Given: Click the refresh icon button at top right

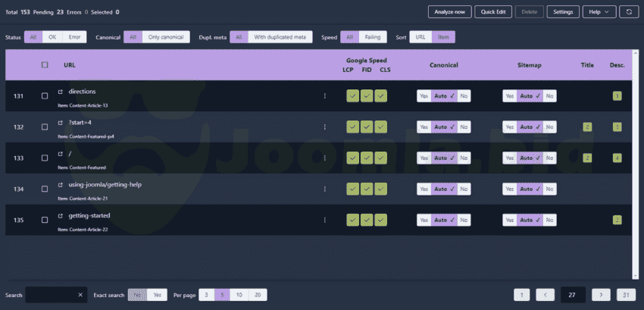Looking at the screenshot, I should pyautogui.click(x=627, y=12).
